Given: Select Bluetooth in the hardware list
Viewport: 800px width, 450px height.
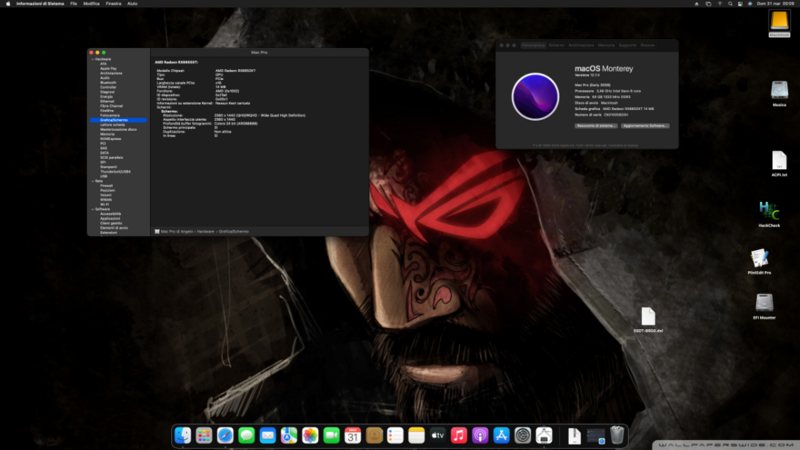Looking at the screenshot, I should click(x=108, y=82).
